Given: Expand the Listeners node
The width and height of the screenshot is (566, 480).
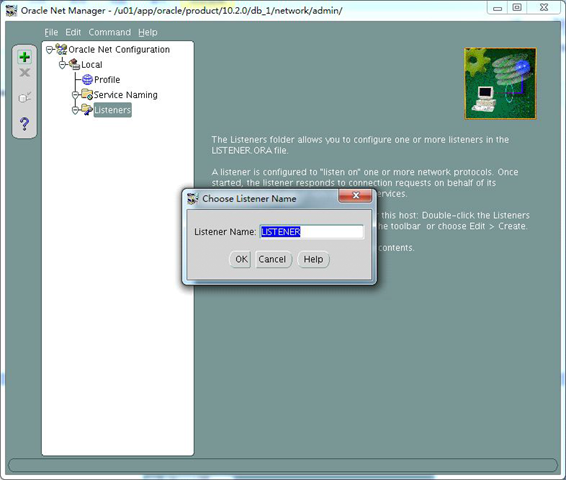Looking at the screenshot, I should tap(75, 110).
